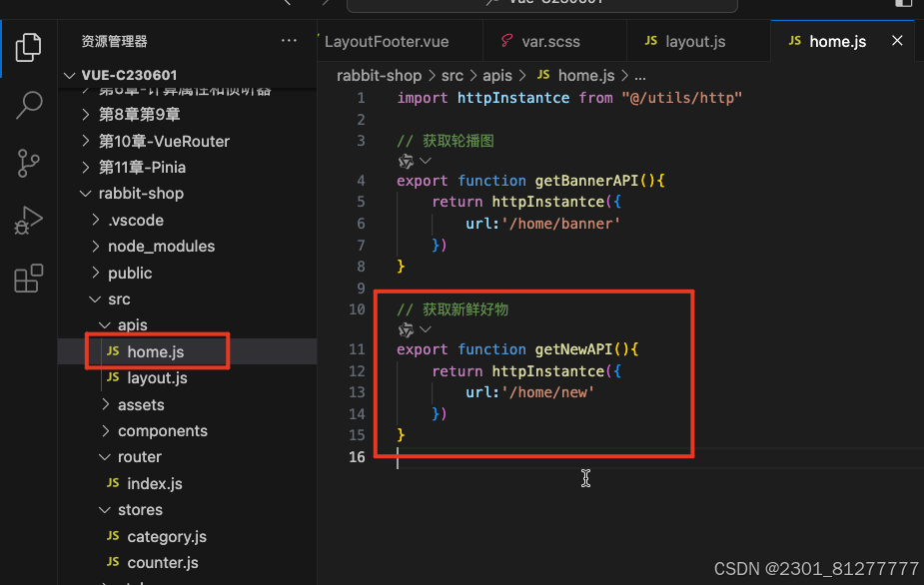Open the Source Control view icon
The image size is (924, 585).
[x=28, y=163]
